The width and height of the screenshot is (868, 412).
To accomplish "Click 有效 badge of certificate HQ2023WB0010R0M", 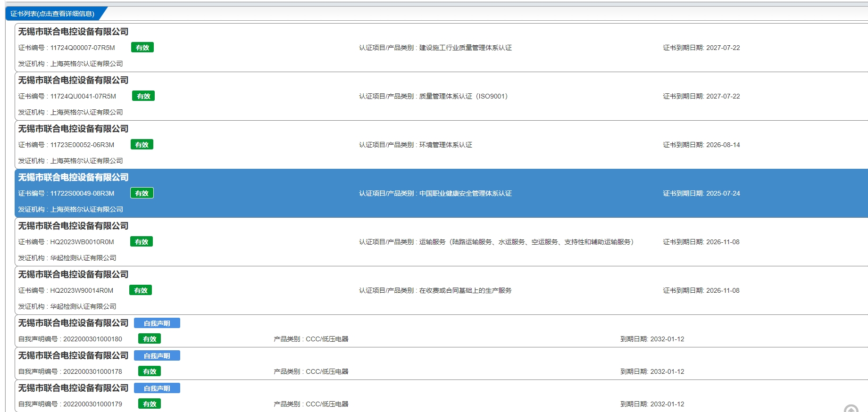I will 142,242.
